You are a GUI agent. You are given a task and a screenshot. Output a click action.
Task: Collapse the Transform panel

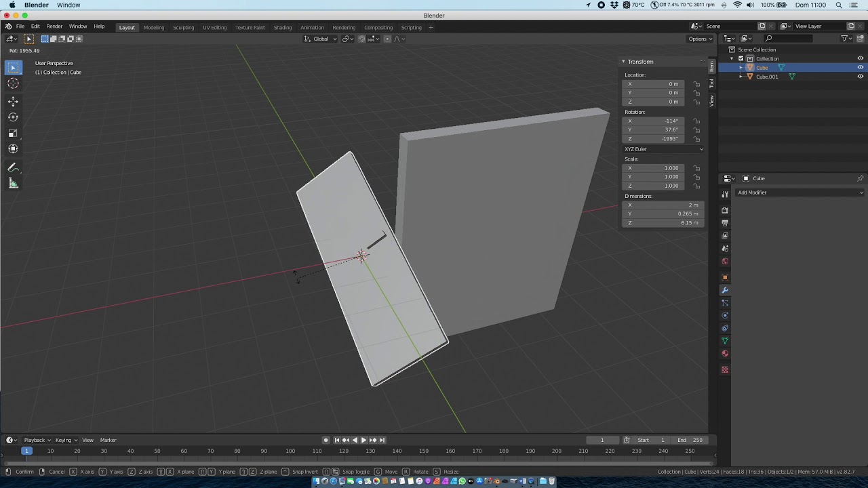(x=623, y=62)
